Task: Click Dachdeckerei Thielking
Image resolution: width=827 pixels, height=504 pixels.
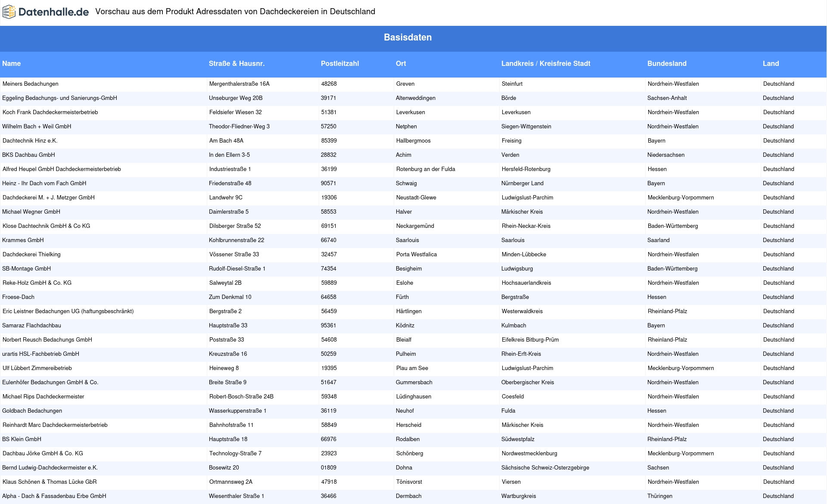Action: [31, 255]
